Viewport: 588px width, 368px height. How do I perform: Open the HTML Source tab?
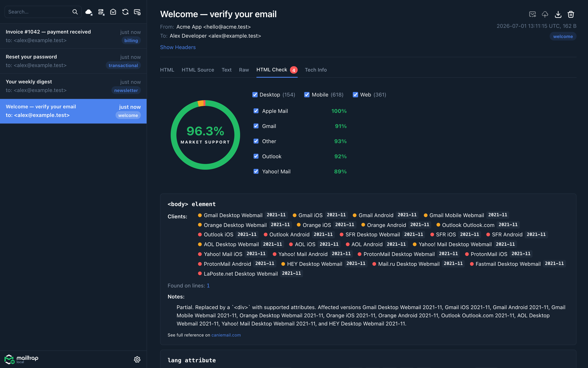[198, 70]
